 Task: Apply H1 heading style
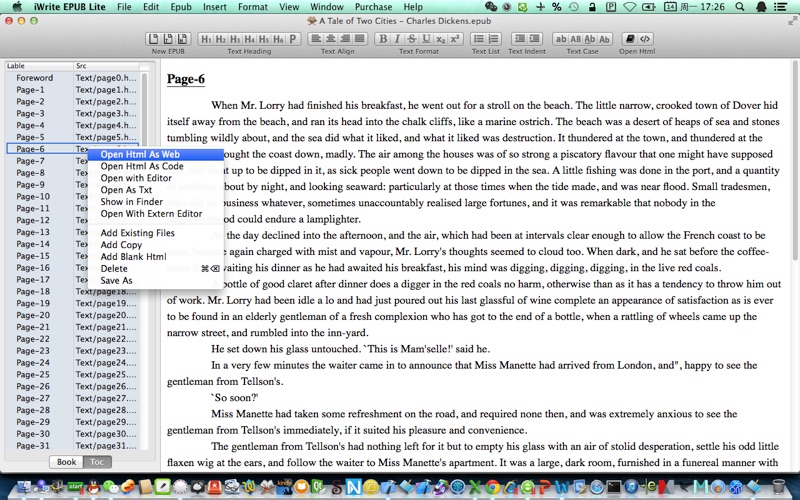pyautogui.click(x=206, y=39)
